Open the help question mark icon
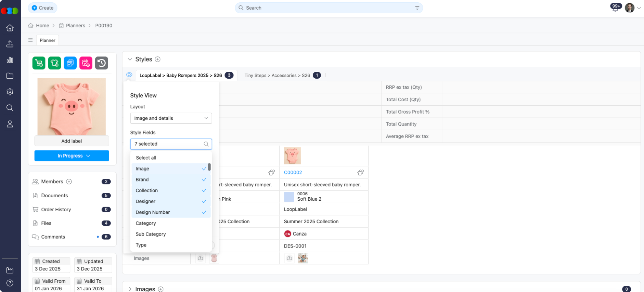 10,283
